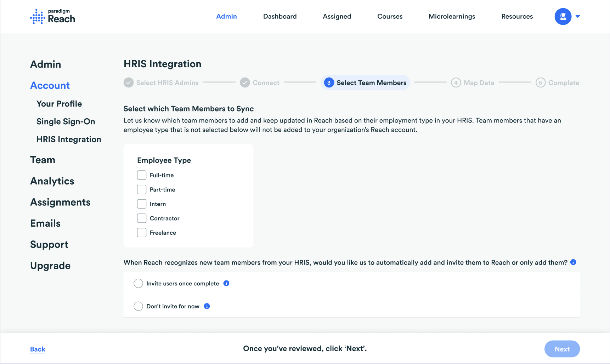
Task: Choose the Don't invite for now option
Action: coord(139,306)
